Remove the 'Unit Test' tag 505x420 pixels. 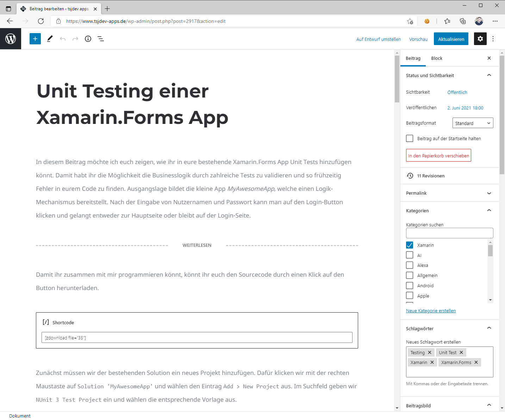461,352
